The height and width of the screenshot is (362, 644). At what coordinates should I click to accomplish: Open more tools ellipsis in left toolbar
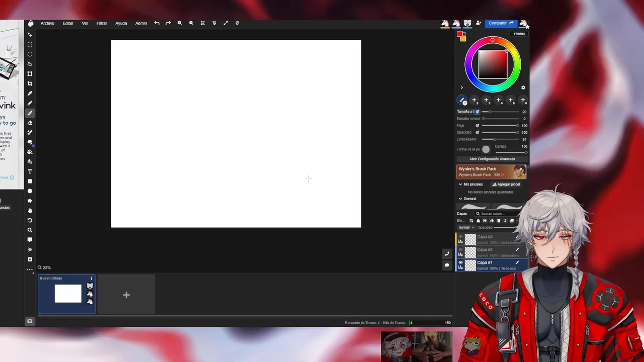pos(30,269)
